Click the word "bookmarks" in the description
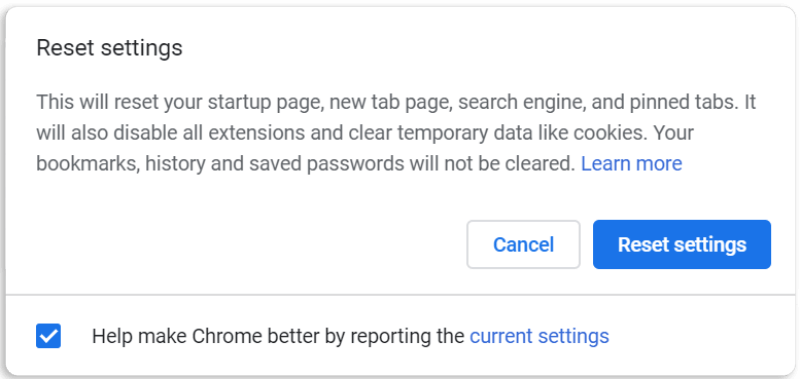This screenshot has height=379, width=800. click(87, 163)
